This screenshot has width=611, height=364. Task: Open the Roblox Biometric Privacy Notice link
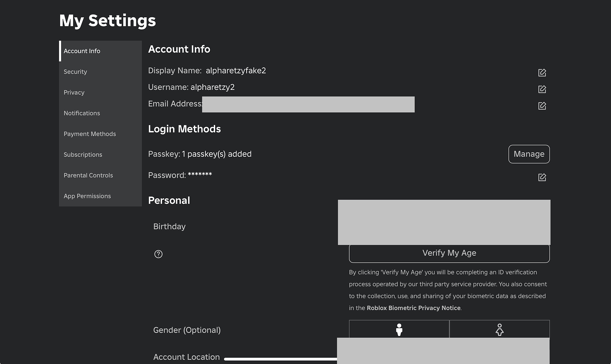click(413, 307)
